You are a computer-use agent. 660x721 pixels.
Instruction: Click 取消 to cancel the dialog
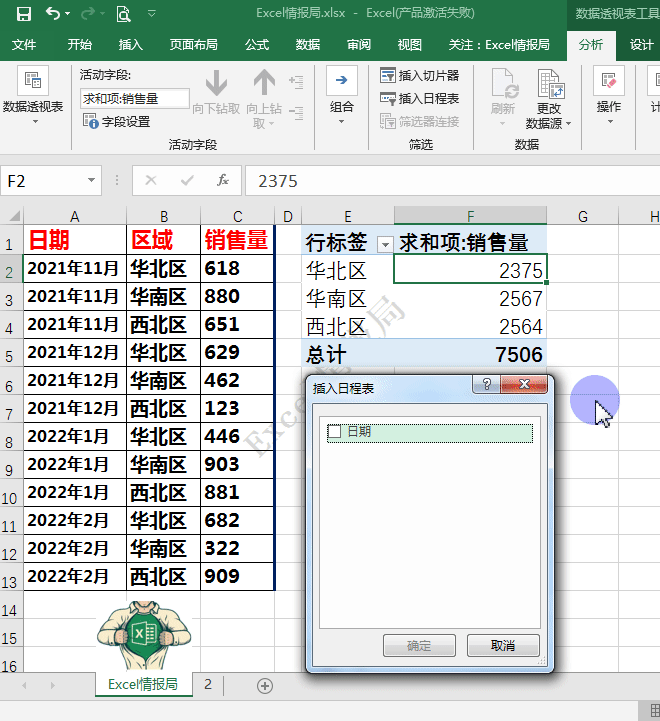tap(503, 646)
